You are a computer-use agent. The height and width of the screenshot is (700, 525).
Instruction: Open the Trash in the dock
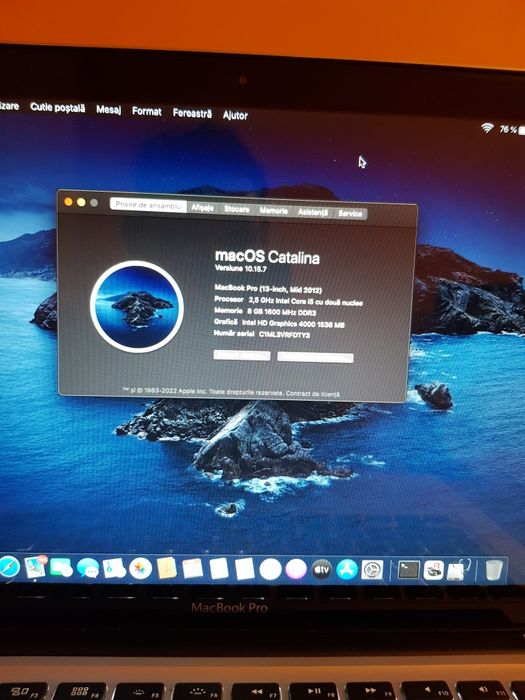[494, 570]
